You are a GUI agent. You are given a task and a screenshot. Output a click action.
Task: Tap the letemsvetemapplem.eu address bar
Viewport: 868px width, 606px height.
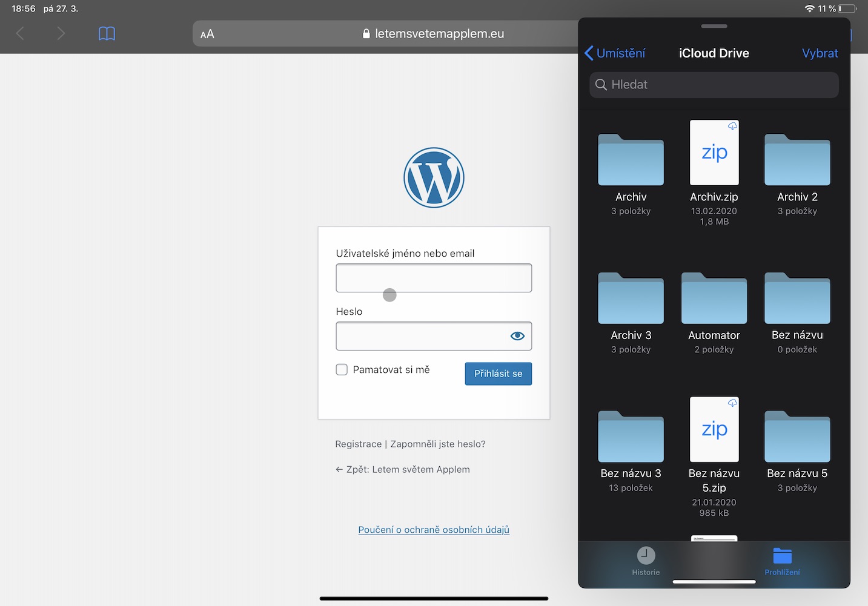point(433,34)
